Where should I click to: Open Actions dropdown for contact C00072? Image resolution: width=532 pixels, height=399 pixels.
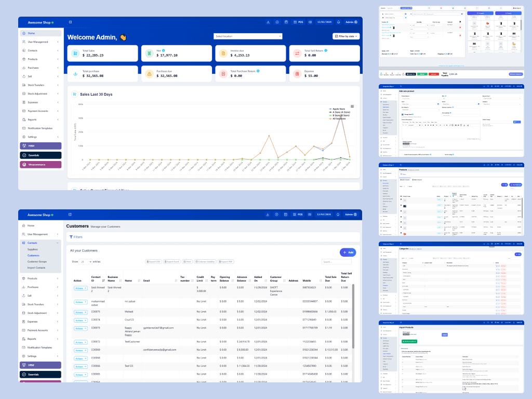[81, 342]
